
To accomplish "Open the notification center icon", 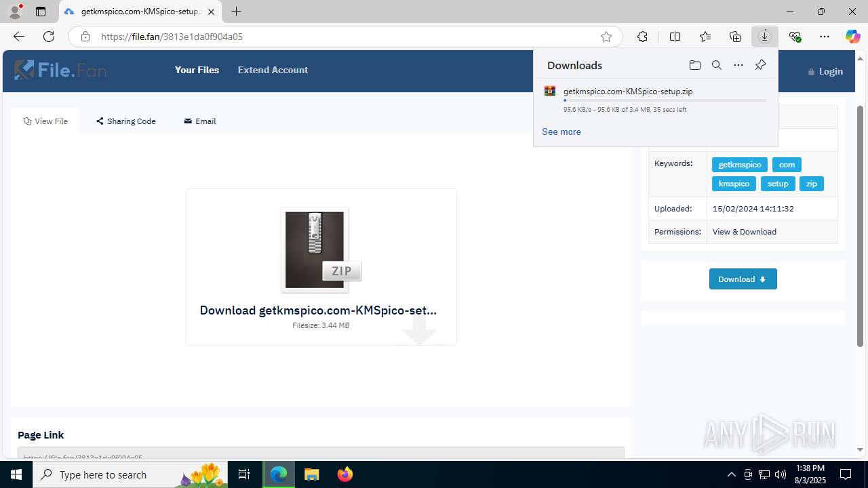I will (x=846, y=474).
